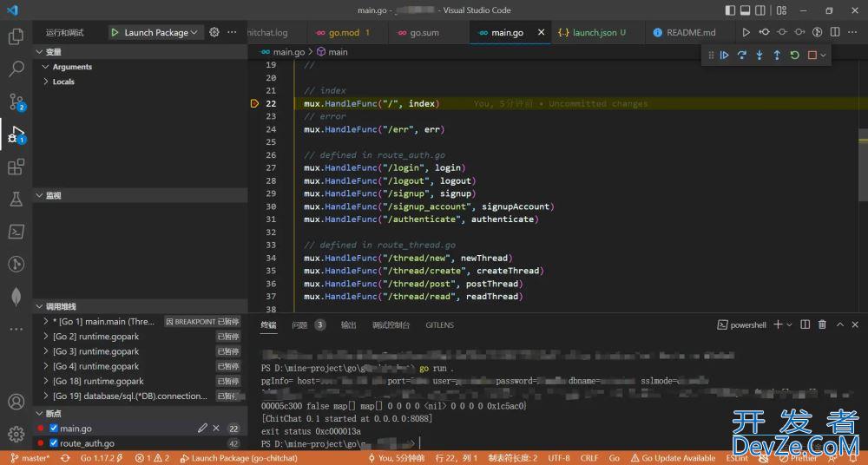Open the 输出 output panel tab
Screen dimensions: 868x465
coord(348,325)
